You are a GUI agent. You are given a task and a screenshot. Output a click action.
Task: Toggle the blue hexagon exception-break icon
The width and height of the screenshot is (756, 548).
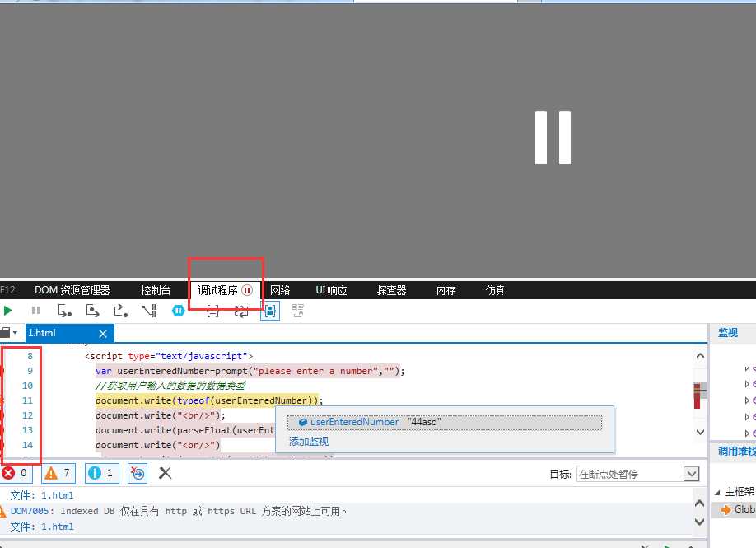point(179,311)
